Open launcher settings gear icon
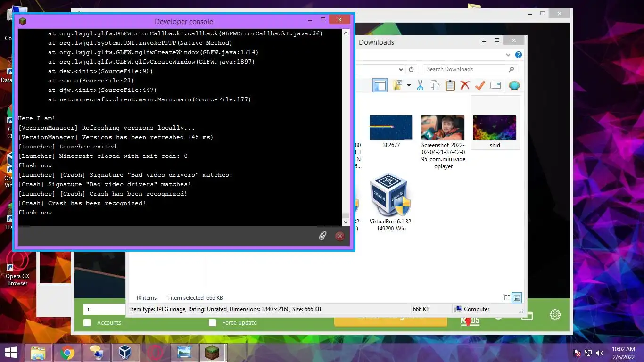Screen dimensions: 644x362 click(555, 315)
